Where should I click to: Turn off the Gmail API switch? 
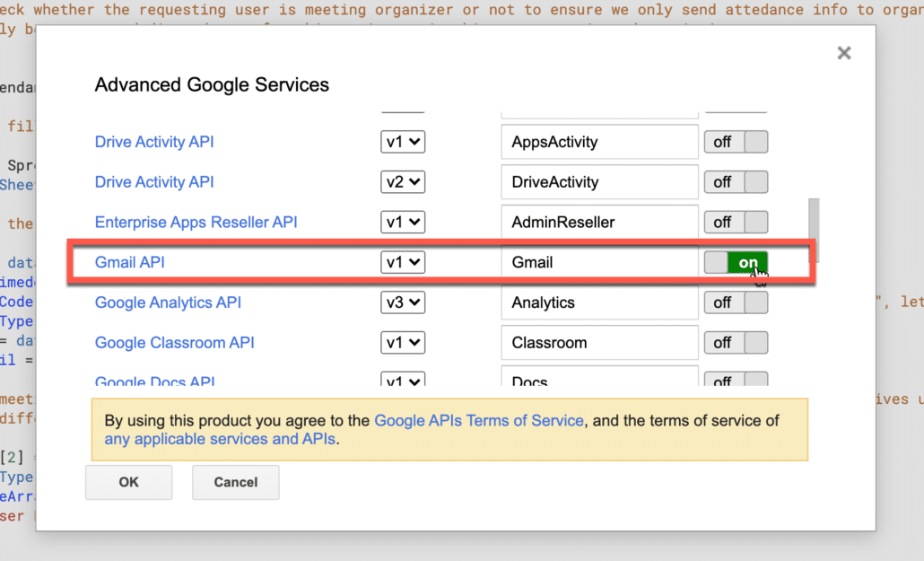(736, 262)
